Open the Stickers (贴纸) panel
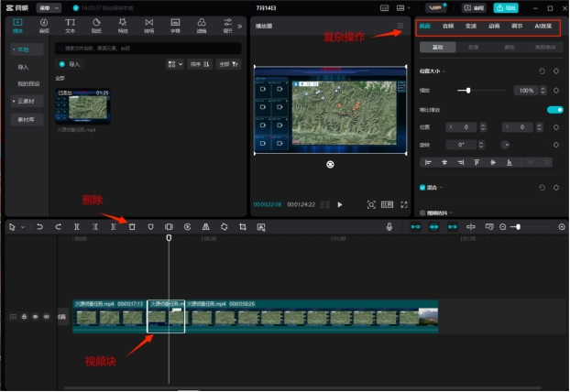Image resolution: width=570 pixels, height=392 pixels. point(96,26)
